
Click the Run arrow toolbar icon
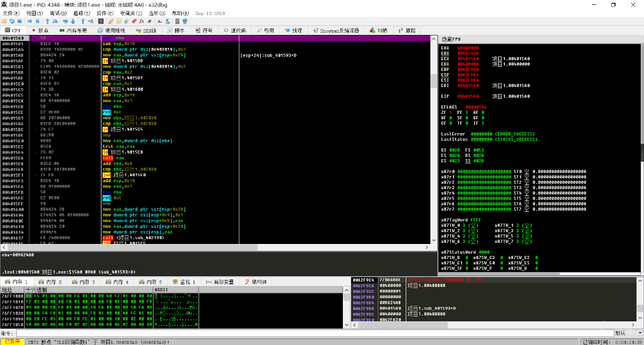tap(30, 21)
